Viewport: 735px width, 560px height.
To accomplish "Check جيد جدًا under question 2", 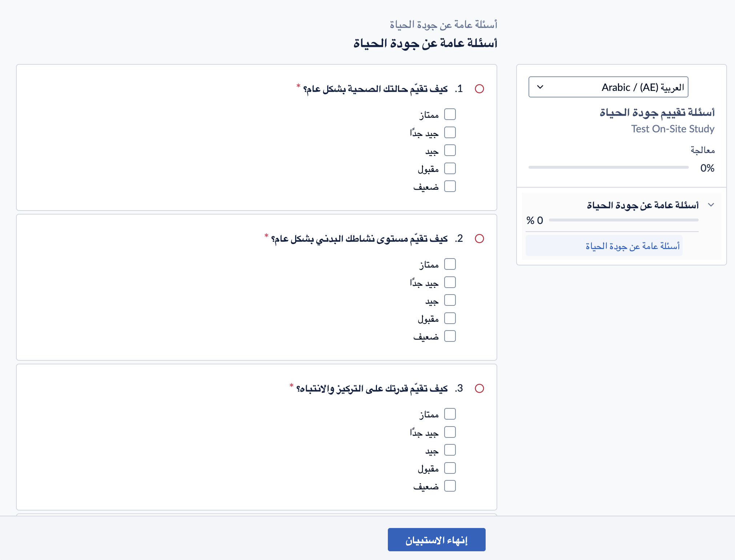I will 450,282.
